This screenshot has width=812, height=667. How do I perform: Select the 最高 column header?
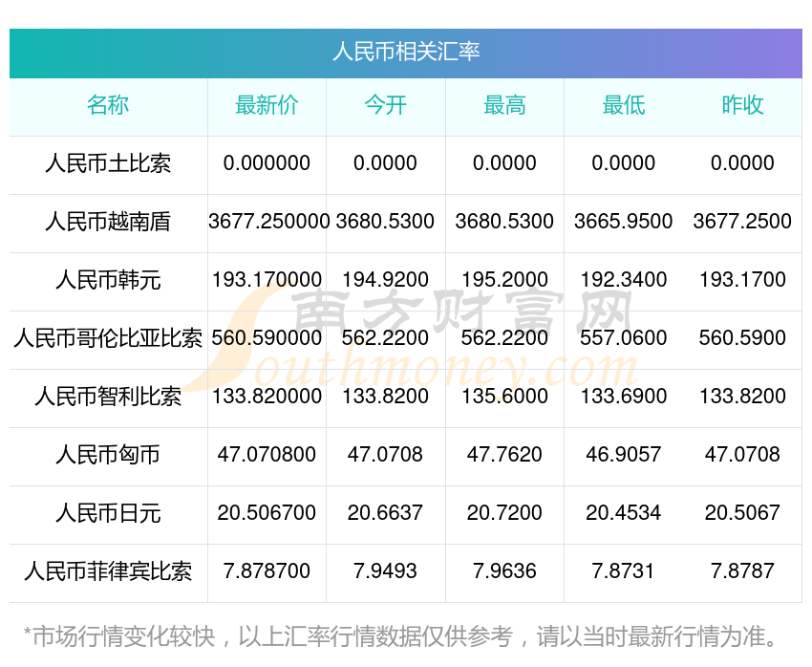pos(504,105)
